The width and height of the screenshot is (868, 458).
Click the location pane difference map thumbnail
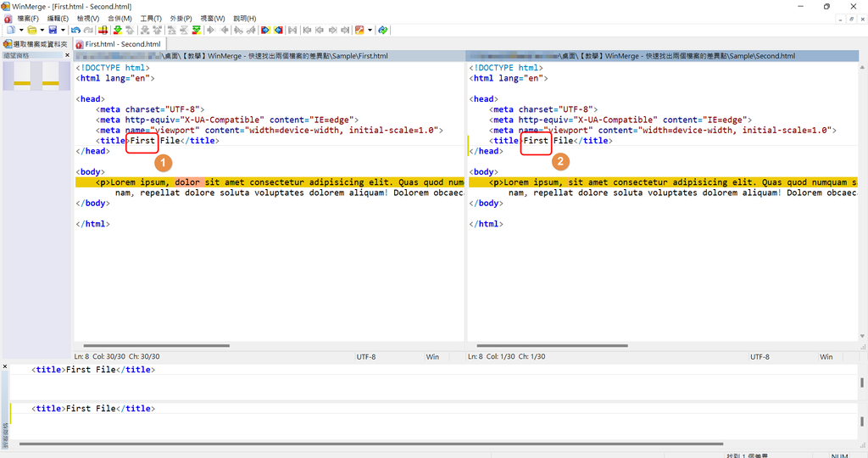pos(36,76)
